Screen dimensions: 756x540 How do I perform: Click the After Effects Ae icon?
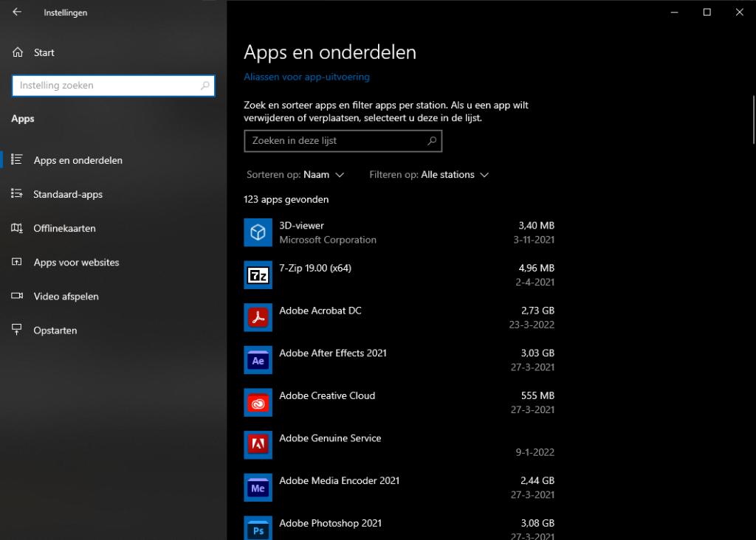click(x=258, y=360)
